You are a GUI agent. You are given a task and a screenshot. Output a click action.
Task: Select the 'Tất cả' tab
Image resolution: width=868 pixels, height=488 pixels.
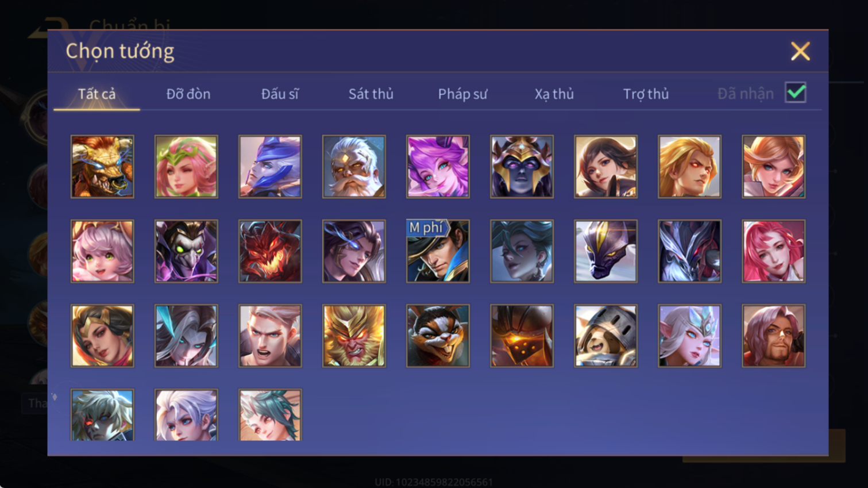[x=97, y=94]
